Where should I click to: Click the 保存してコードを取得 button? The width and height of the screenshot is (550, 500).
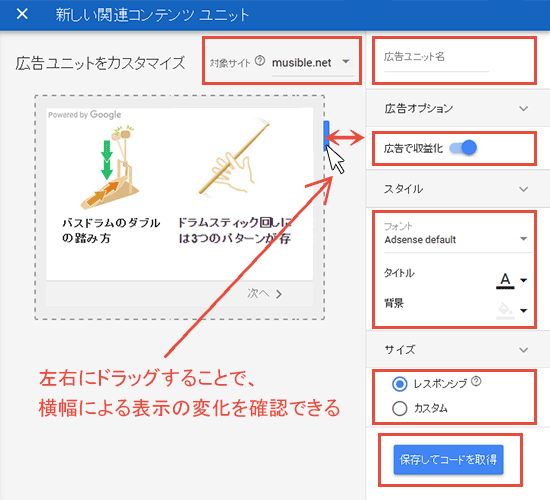(x=448, y=460)
